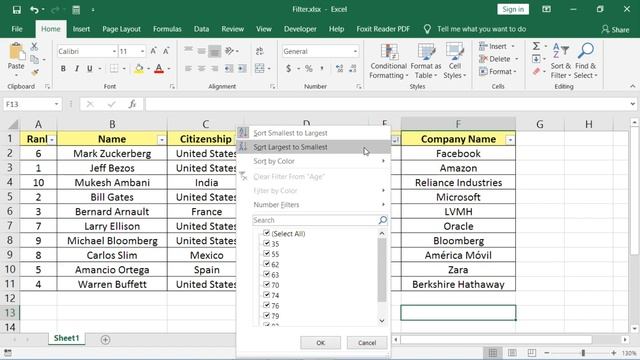This screenshot has height=360, width=640.
Task: Open Cell Styles gallery
Action: click(455, 61)
